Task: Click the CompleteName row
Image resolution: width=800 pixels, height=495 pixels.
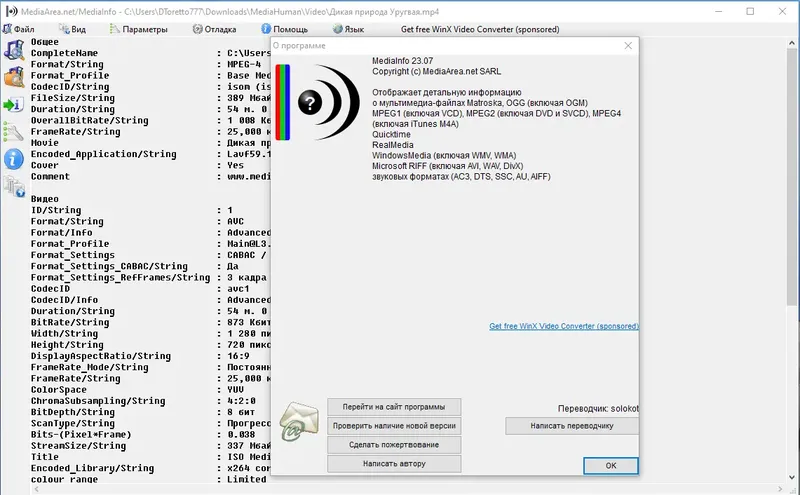Action: (151, 53)
